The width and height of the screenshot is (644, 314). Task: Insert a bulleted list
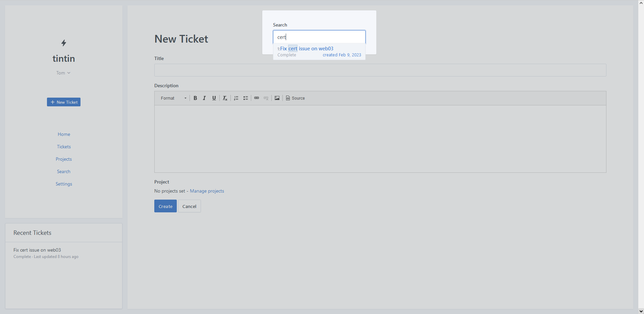[x=246, y=98]
